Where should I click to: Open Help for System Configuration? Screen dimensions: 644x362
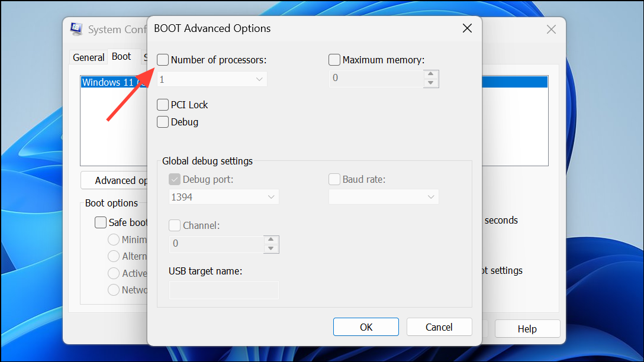(527, 329)
